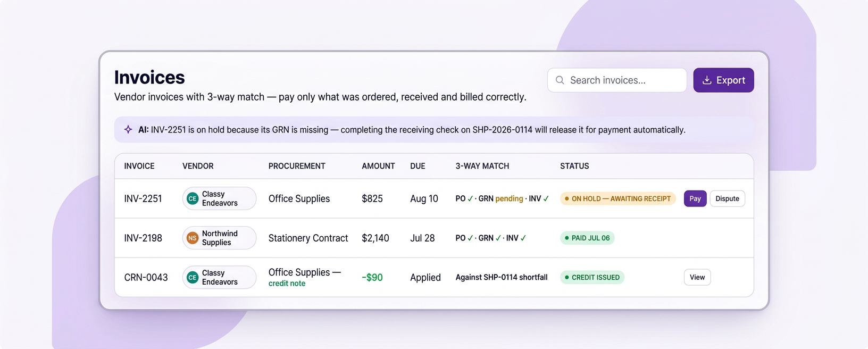Viewport: 868px width, 349px height.
Task: Click the PROCUREMENT column header
Action: point(297,166)
